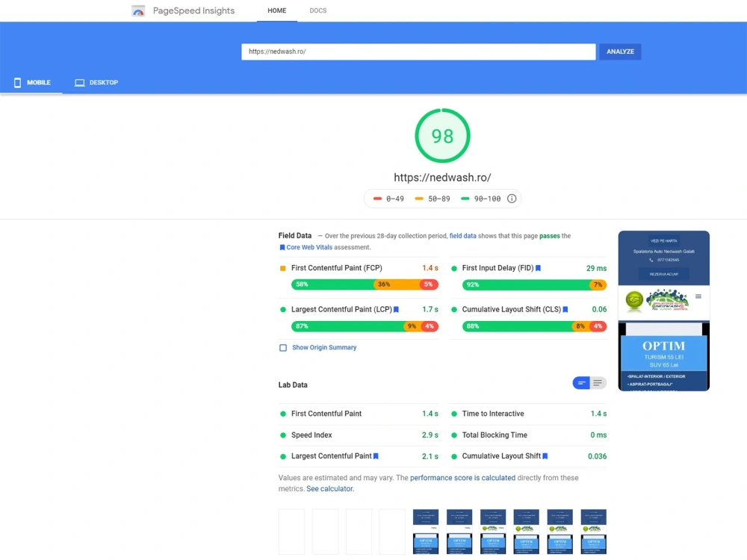
Task: Click bookmark icon beside First Input Delay (FID)
Action: pos(538,268)
